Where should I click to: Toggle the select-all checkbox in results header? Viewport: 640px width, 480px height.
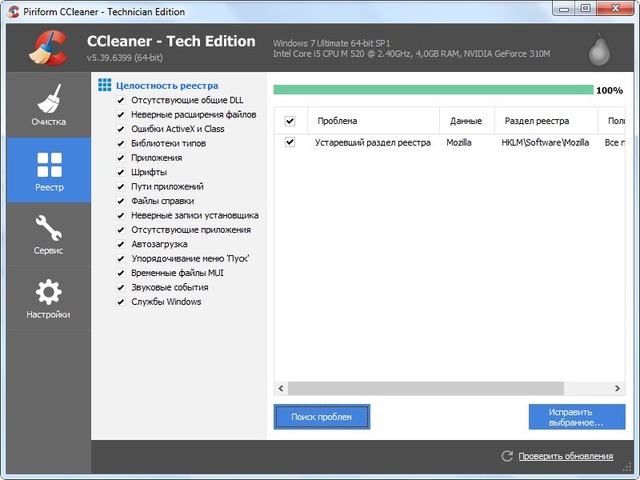tap(290, 121)
